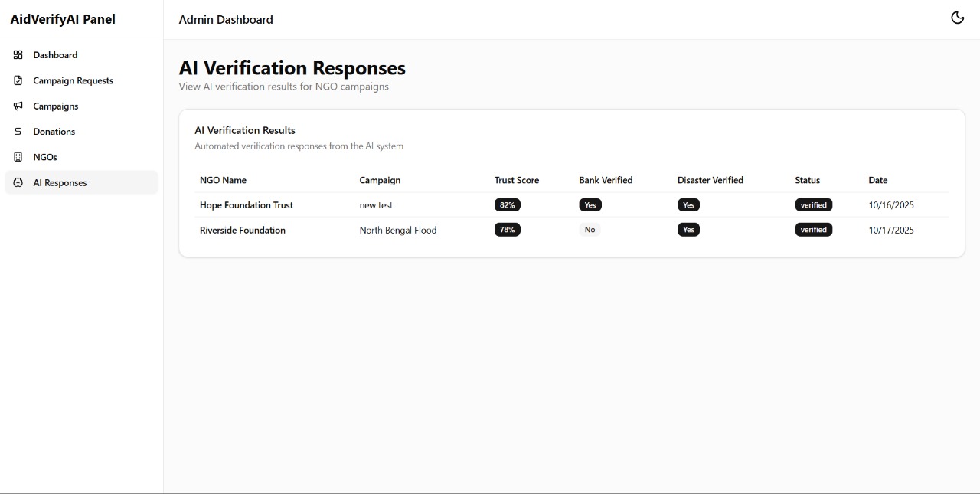This screenshot has height=494, width=980.
Task: Click the Trust Score column header
Action: coord(517,180)
